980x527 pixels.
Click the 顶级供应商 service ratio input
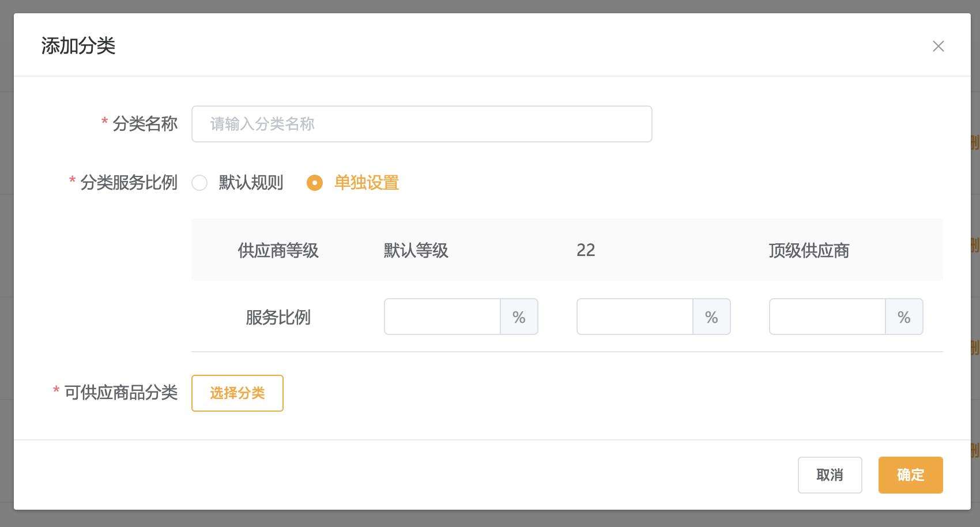click(827, 317)
